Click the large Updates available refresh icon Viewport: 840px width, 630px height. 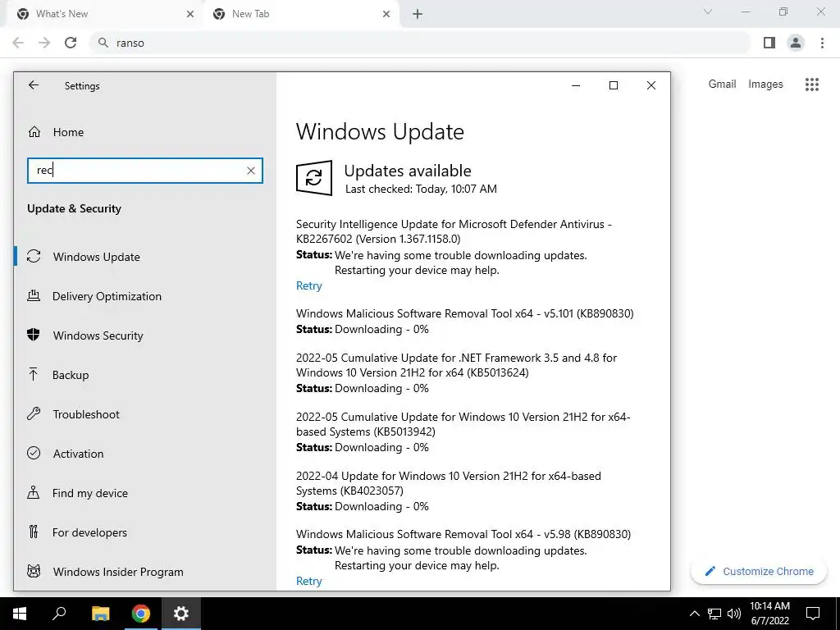[x=314, y=178]
